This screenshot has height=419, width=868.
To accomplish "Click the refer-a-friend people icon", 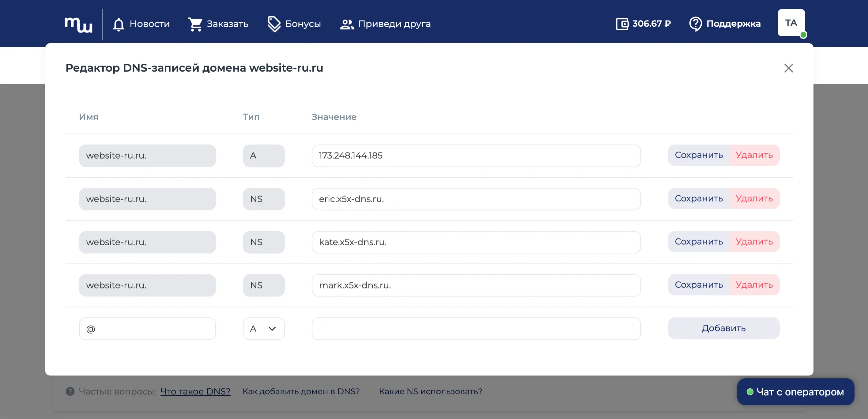I will click(x=347, y=24).
